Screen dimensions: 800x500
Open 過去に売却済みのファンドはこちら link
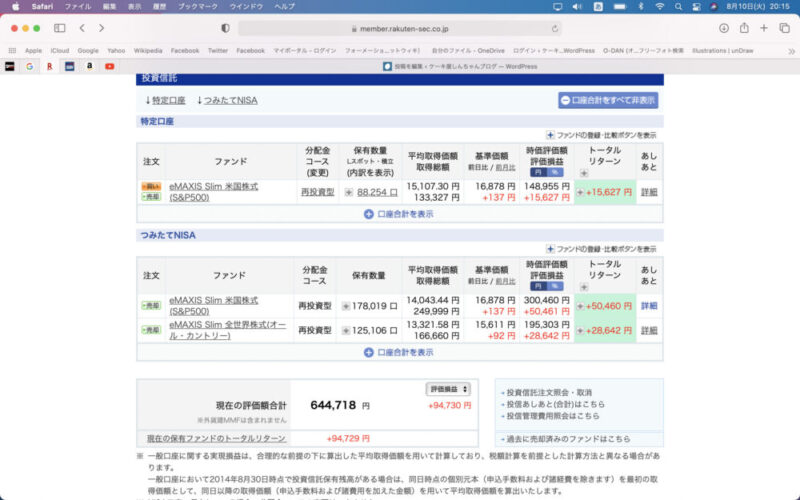click(568, 439)
